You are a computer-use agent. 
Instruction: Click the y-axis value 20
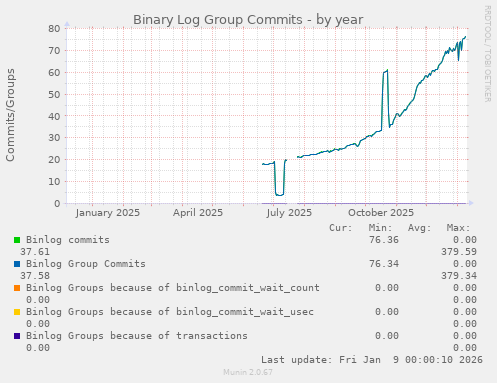pos(54,160)
